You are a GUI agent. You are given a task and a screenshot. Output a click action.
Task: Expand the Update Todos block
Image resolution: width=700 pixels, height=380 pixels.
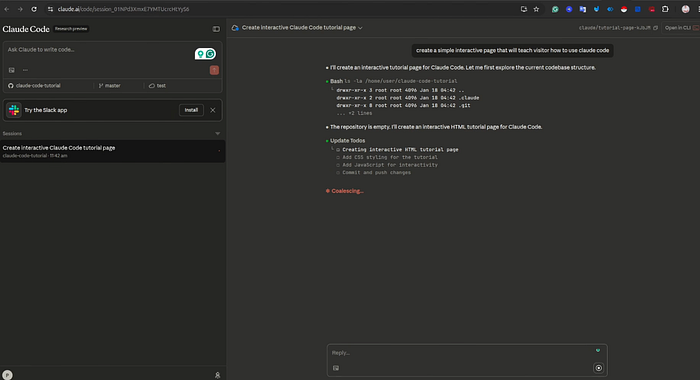tap(347, 141)
